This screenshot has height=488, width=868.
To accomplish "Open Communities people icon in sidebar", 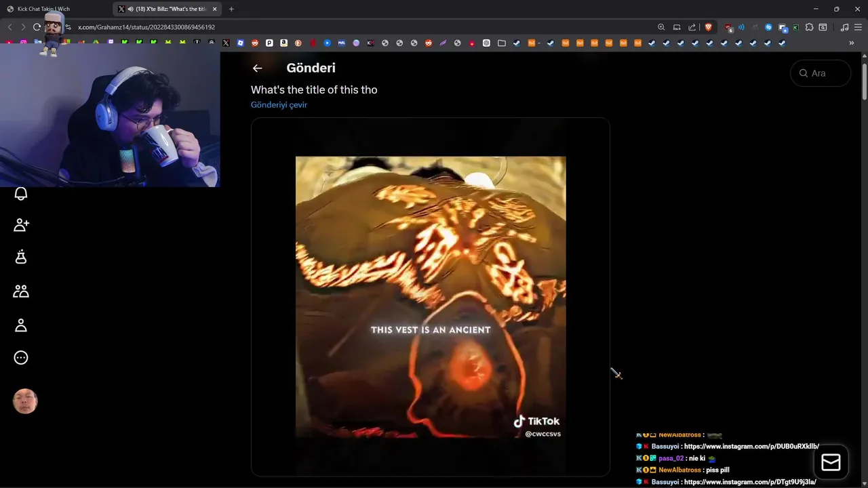I will click(21, 291).
